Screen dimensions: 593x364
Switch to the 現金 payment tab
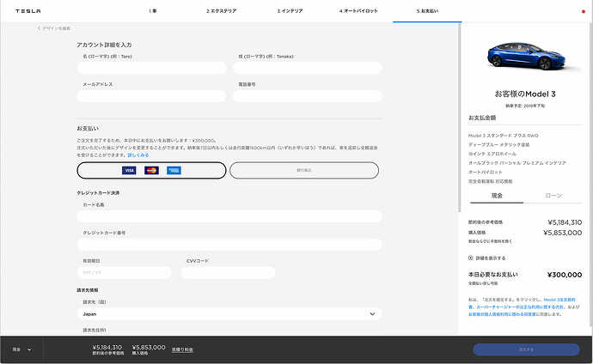tap(497, 196)
